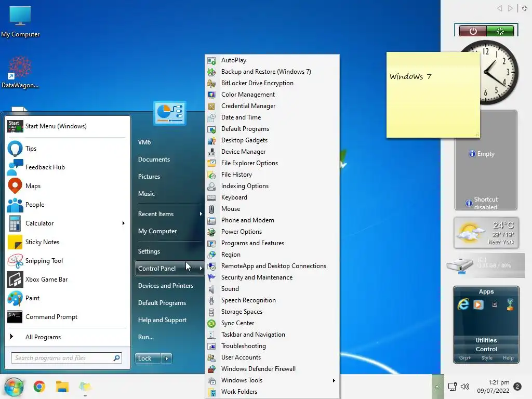Screen dimensions: 532x399
Task: Open the notification center badge
Action: (517, 387)
